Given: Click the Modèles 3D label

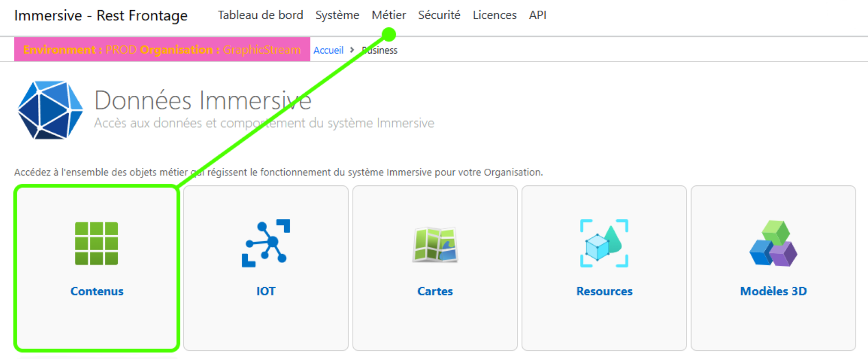Looking at the screenshot, I should [x=773, y=291].
